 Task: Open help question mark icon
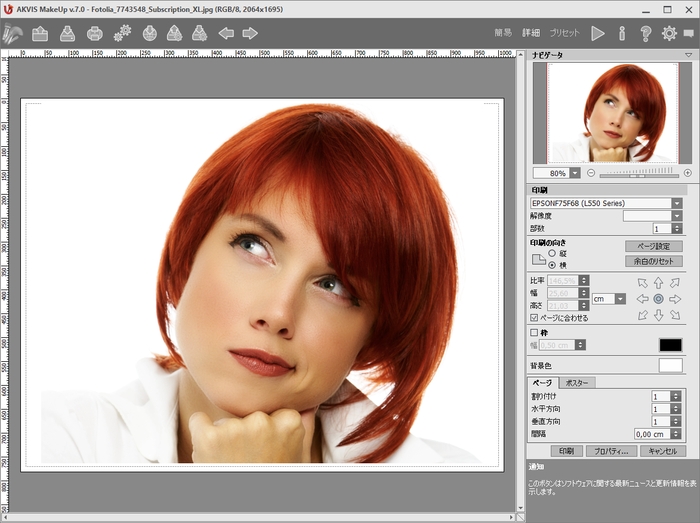pos(646,33)
